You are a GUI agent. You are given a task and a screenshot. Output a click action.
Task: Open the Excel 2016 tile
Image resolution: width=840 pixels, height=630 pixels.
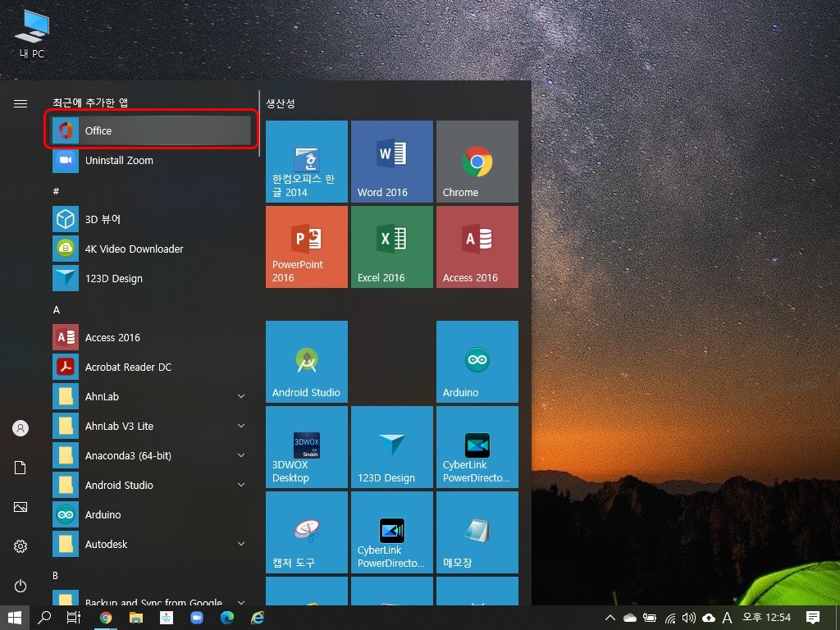[x=391, y=247]
